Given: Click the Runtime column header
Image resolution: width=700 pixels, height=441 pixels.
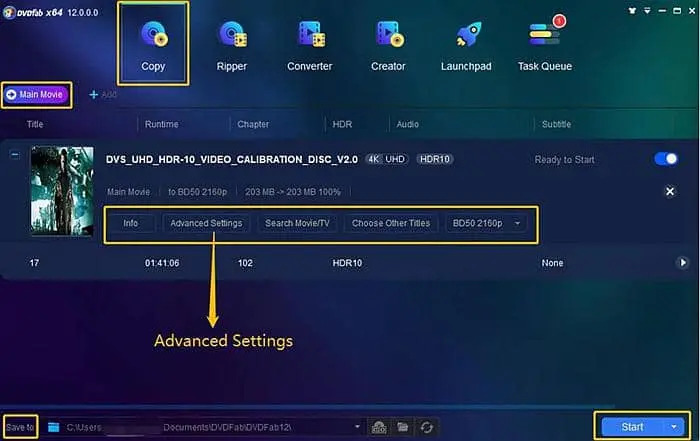Looking at the screenshot, I should [161, 124].
